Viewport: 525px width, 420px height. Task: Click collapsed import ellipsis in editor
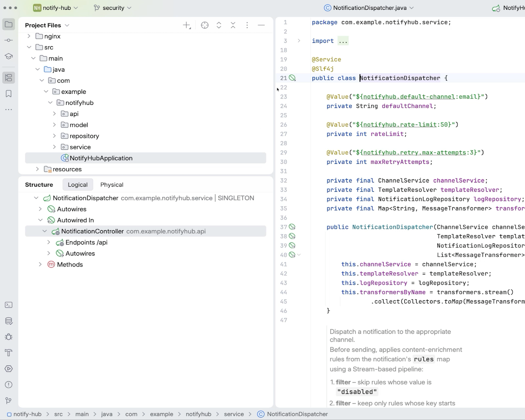coord(343,41)
